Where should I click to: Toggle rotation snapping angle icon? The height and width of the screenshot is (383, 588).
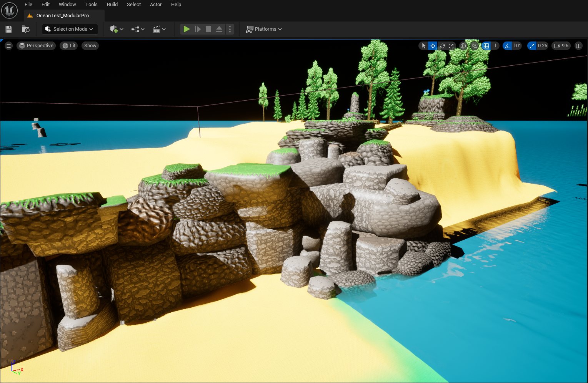(x=507, y=46)
